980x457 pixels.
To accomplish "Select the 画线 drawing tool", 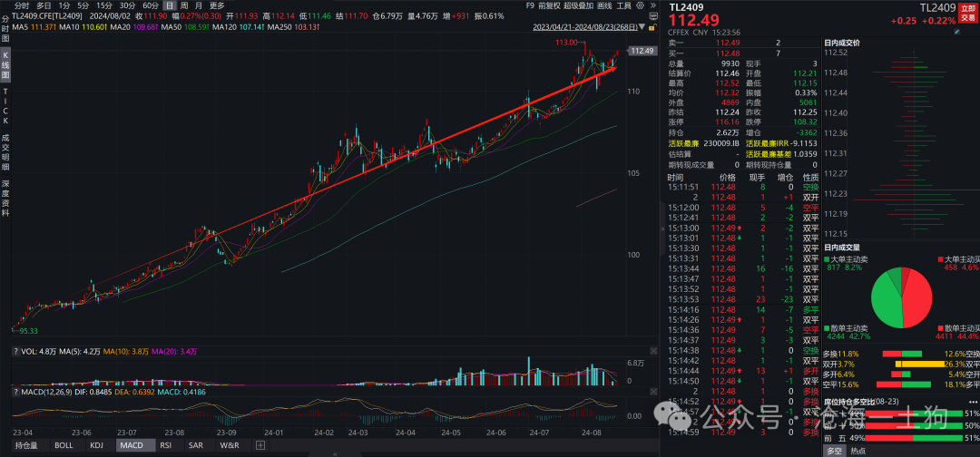I will [x=604, y=5].
